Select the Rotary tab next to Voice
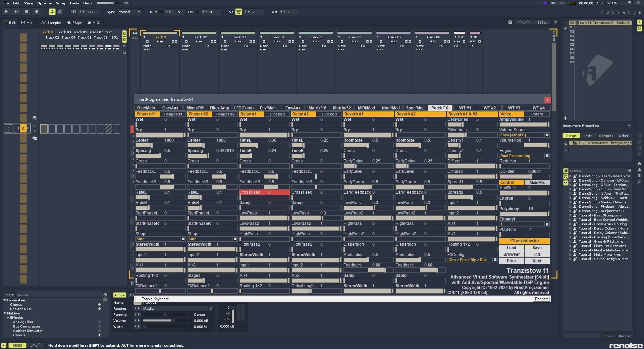 [x=537, y=114]
